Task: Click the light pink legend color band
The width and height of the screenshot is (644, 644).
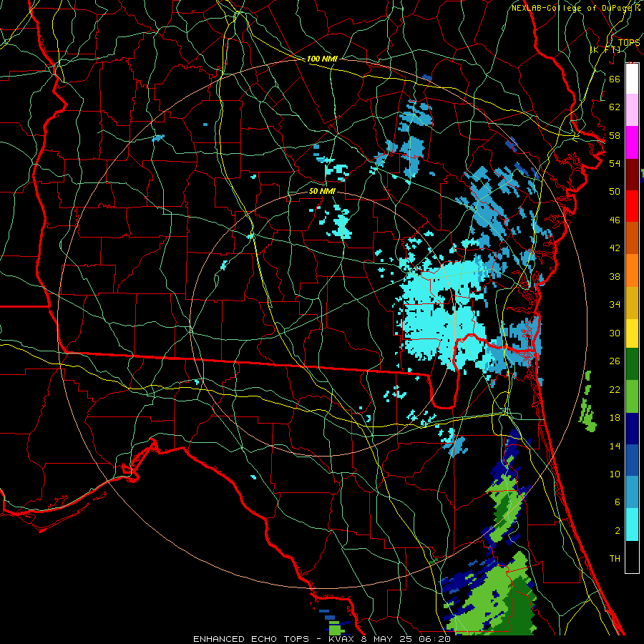Action: pyautogui.click(x=632, y=109)
